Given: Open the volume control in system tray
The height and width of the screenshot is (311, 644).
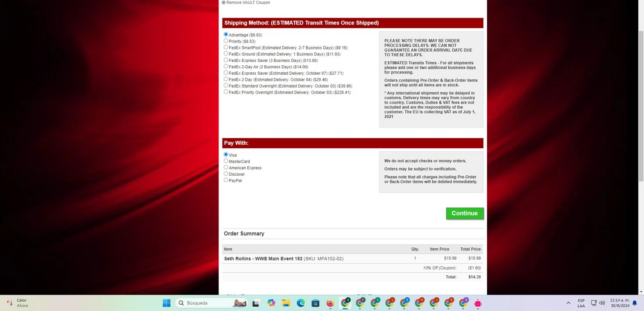Looking at the screenshot, I should pos(602,303).
